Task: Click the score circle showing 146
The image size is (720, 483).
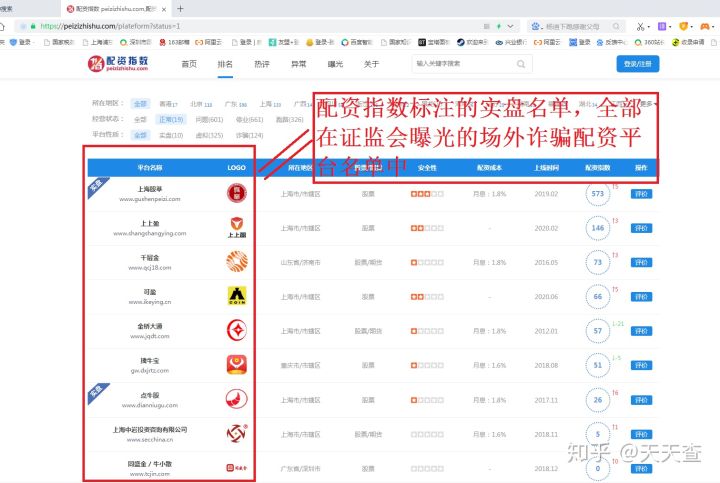Action: coord(597,228)
